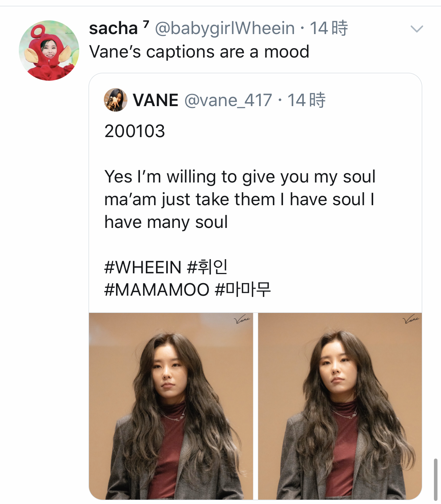Click the page scrollbar thumb
Image resolution: width=441 pixels, height=504 pixels.
(x=436, y=479)
